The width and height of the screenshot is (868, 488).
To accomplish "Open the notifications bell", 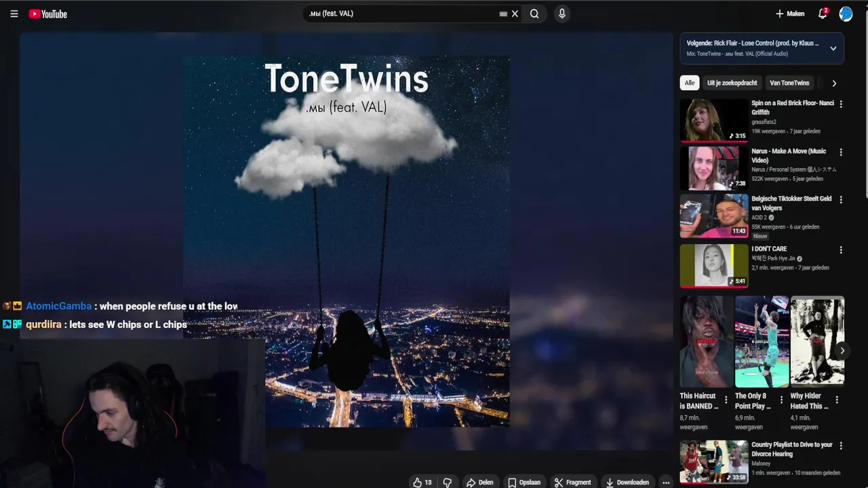I will 822,14.
